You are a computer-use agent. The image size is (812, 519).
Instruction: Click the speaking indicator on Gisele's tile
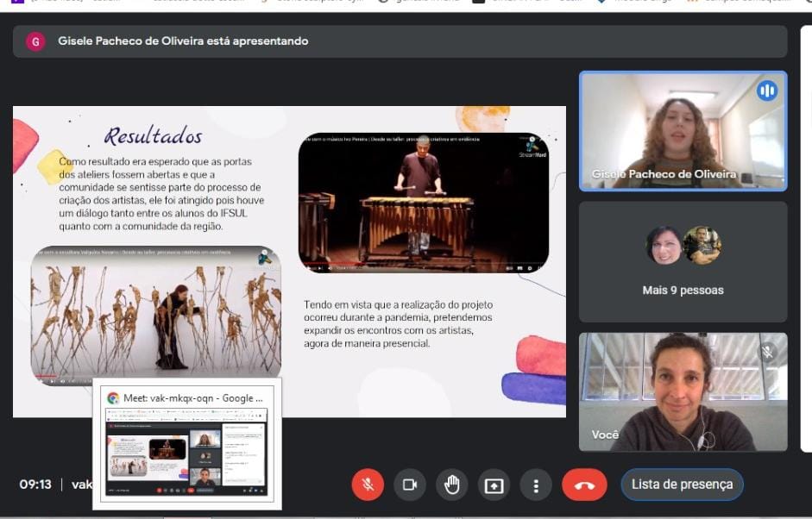(x=766, y=91)
